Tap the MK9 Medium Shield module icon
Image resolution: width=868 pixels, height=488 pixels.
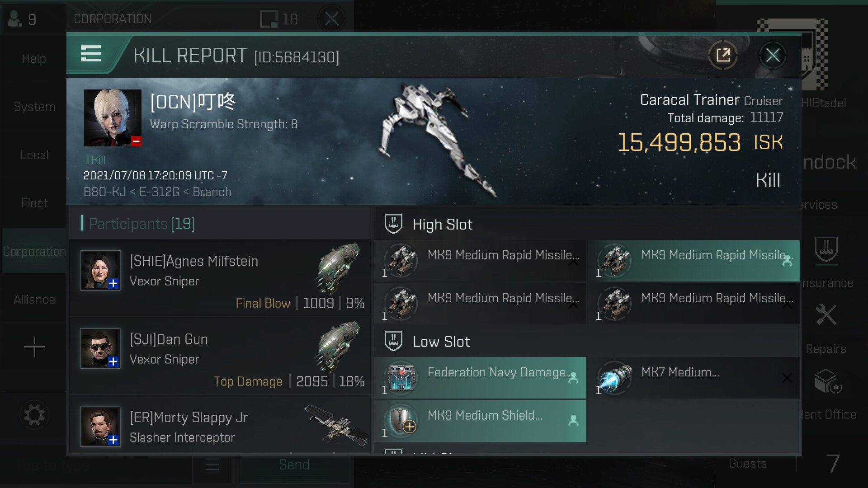point(401,421)
